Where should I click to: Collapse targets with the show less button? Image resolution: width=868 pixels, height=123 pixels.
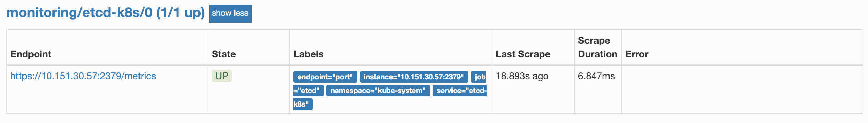pos(230,14)
